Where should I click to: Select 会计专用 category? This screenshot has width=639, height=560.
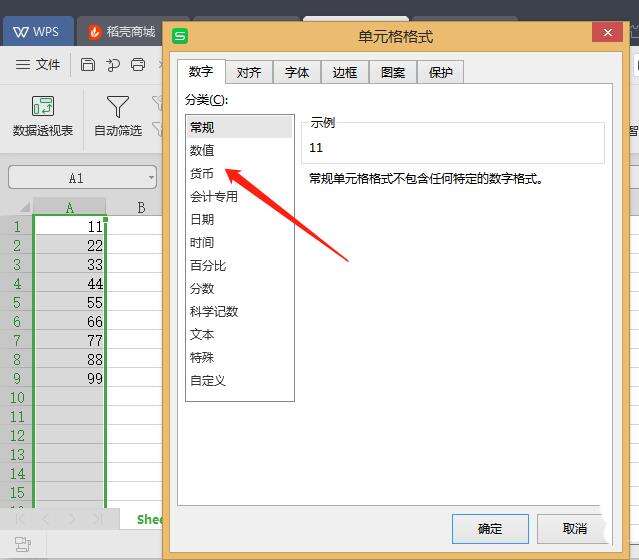click(240, 196)
